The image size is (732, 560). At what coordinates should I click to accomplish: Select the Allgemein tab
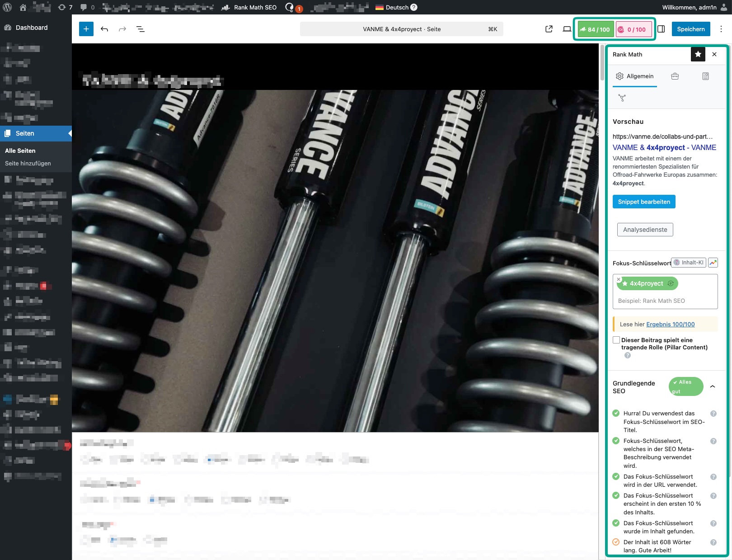[x=635, y=76]
